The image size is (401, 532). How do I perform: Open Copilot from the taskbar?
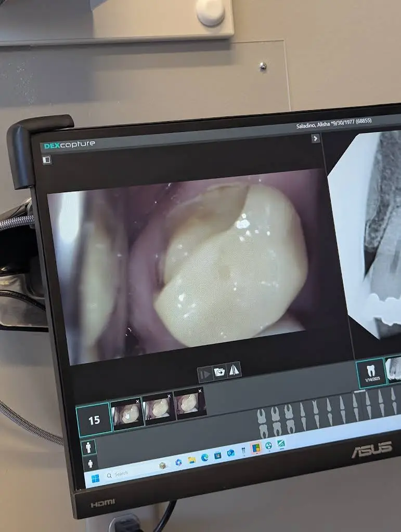pyautogui.click(x=178, y=462)
